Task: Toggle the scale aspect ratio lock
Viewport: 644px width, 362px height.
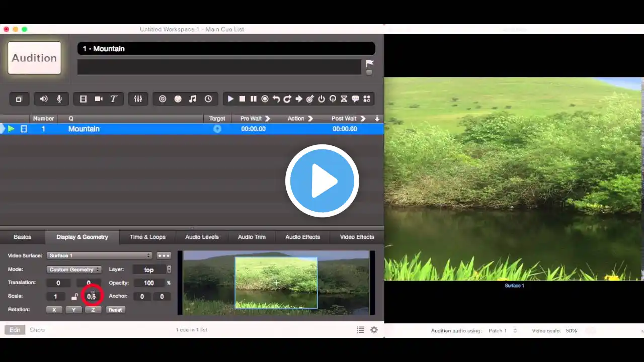Action: (74, 296)
